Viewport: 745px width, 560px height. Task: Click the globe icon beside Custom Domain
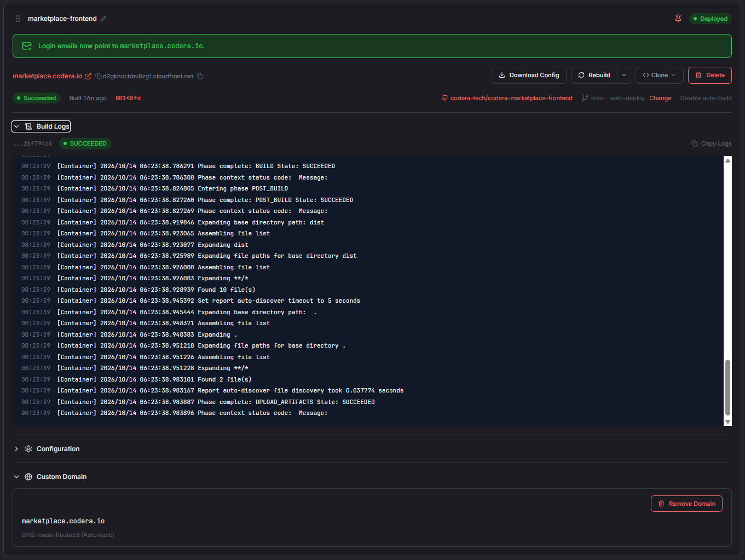pos(28,477)
